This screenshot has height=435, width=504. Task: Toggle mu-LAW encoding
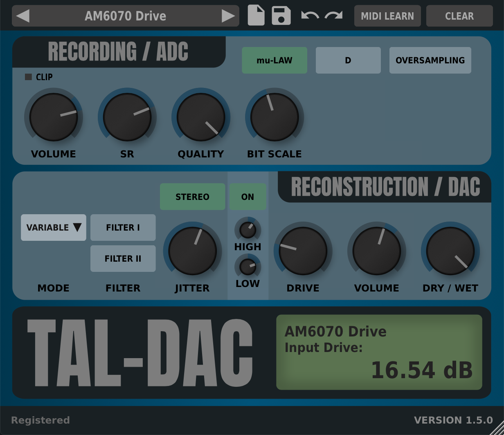274,60
